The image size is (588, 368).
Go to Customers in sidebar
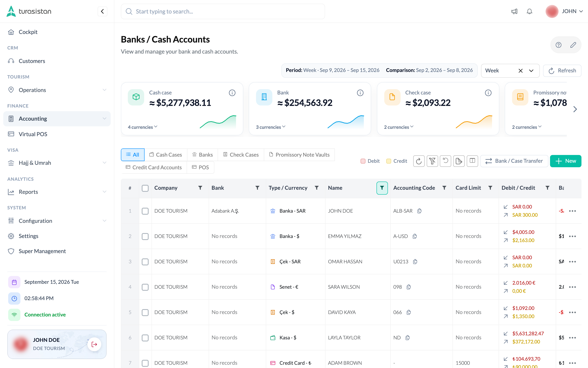coord(57,61)
